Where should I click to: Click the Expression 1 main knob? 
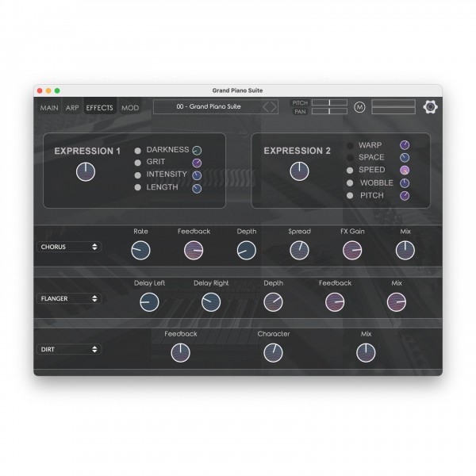(86, 171)
